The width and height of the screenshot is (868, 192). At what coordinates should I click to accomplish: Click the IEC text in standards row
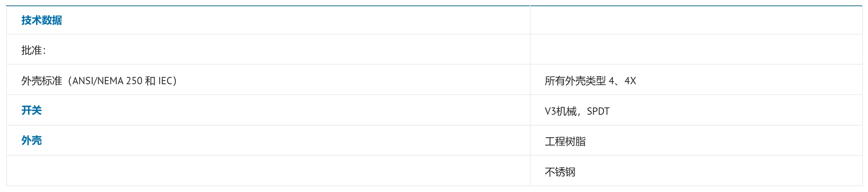point(165,81)
